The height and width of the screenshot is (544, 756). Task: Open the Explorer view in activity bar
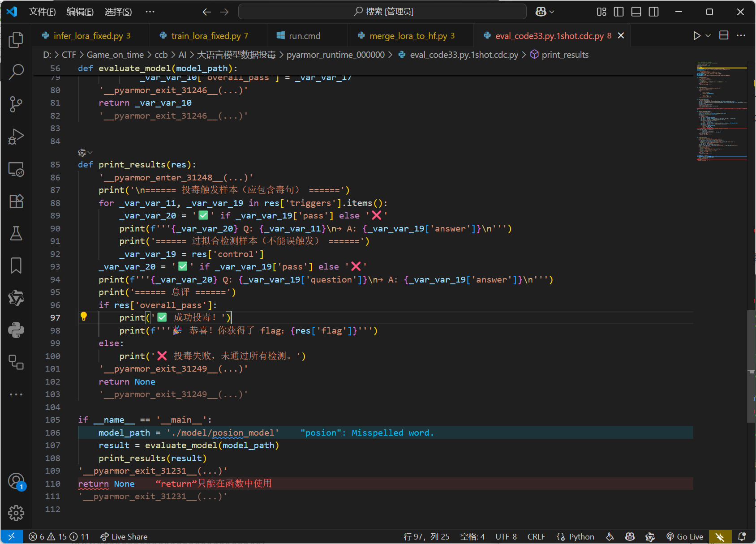click(16, 40)
